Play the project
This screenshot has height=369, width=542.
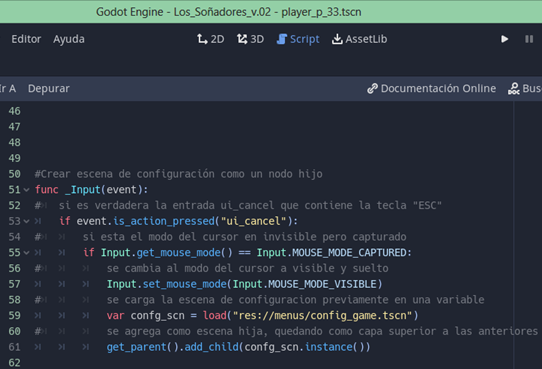(x=505, y=39)
